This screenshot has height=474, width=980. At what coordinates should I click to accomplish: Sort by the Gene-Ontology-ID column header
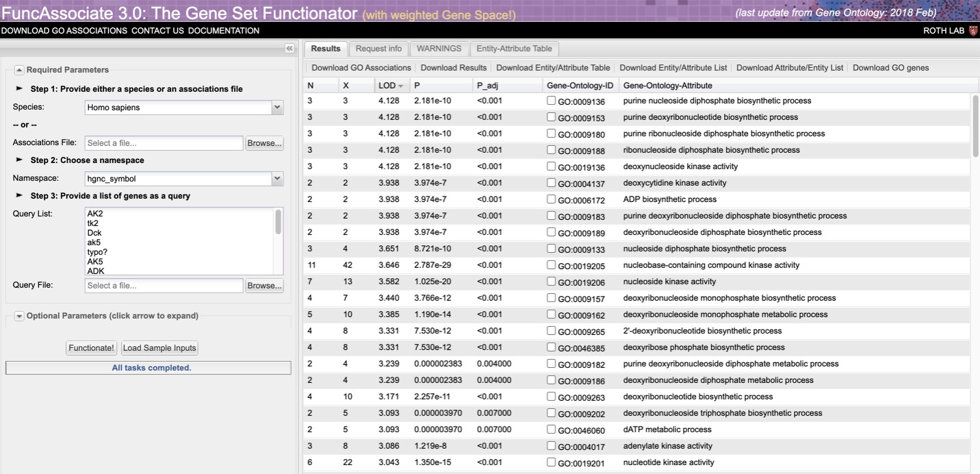tap(580, 86)
